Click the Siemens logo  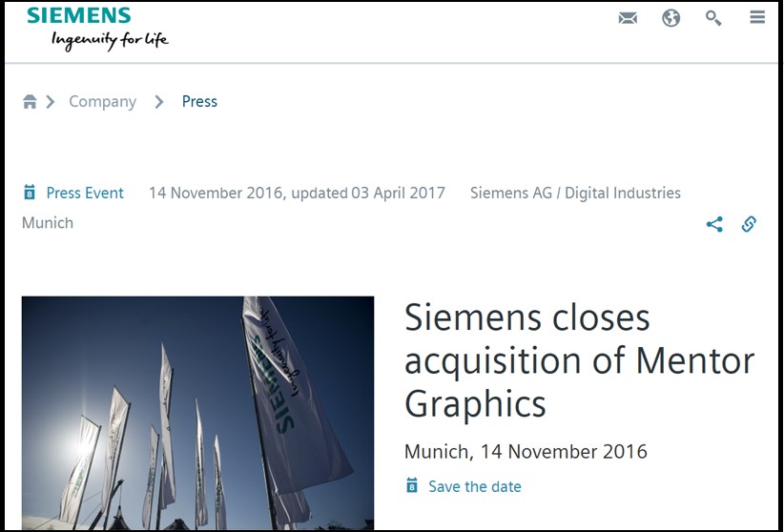pos(79,16)
